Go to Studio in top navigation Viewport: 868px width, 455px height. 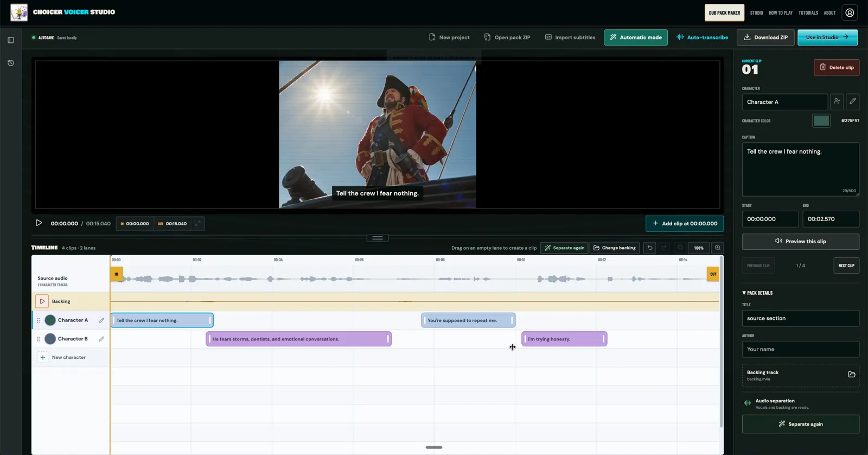(756, 13)
